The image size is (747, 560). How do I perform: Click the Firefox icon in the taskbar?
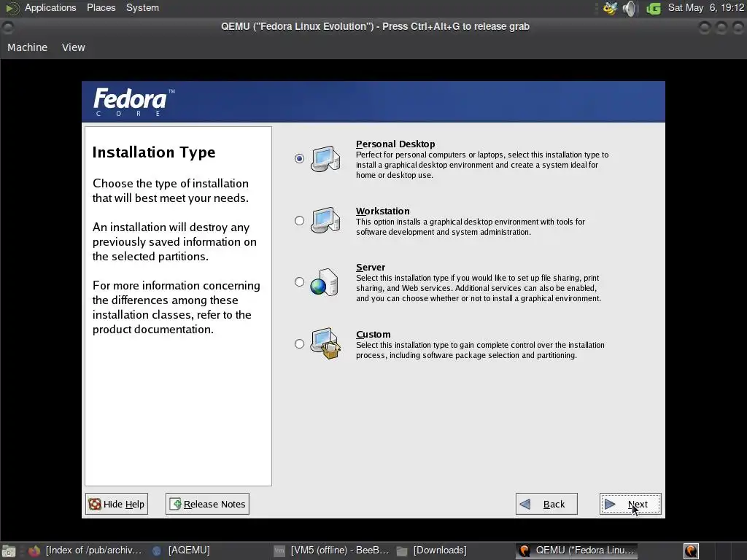[34, 551]
